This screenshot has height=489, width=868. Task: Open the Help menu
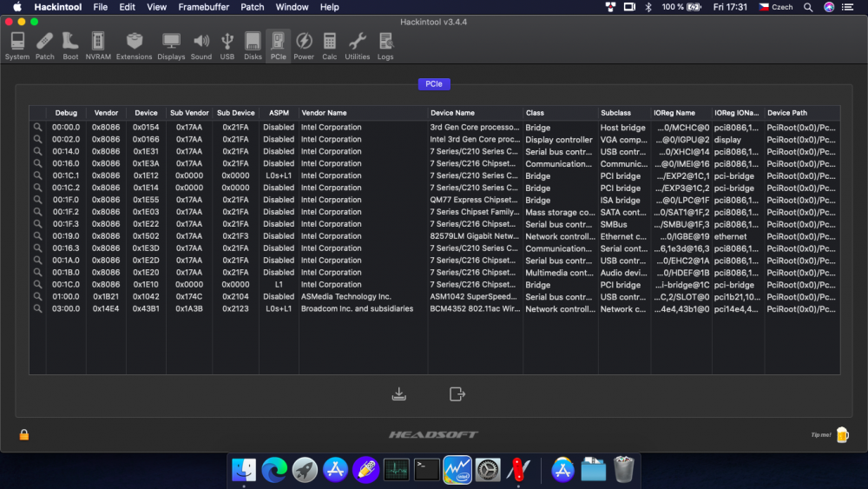pos(329,7)
